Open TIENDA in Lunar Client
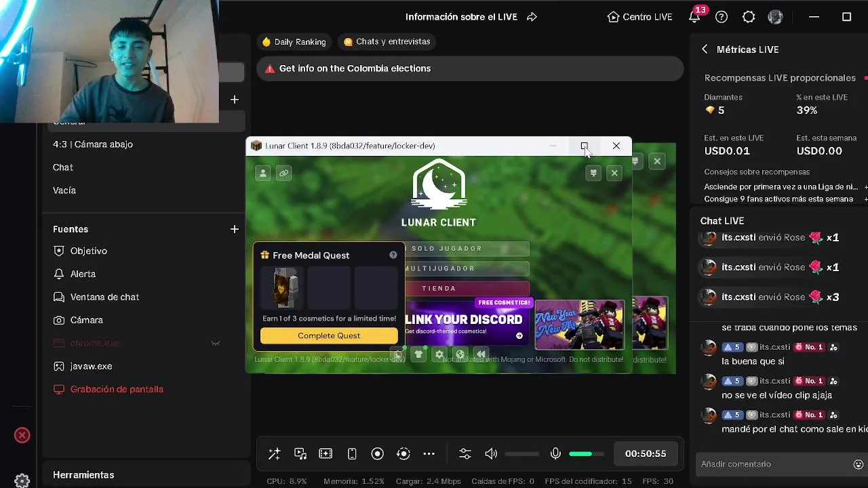Screen dimensions: 868x488 click(467, 288)
